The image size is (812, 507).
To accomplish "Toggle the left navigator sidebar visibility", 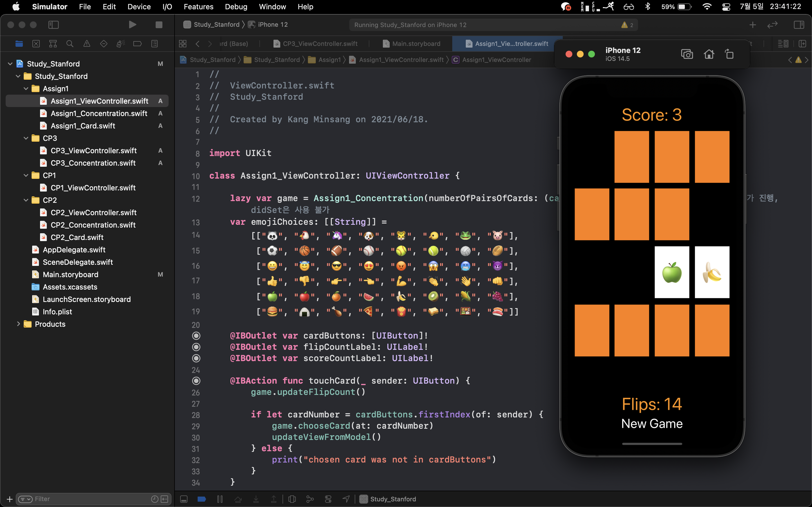I will coord(53,25).
